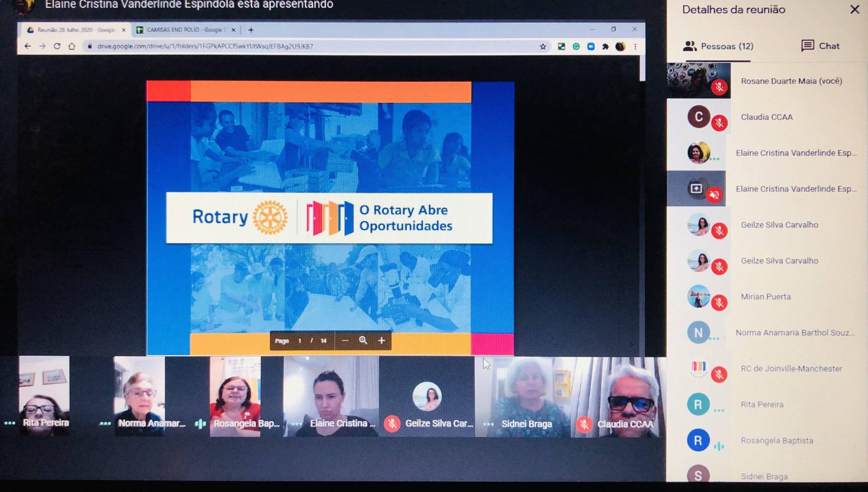Open a new browser tab

[251, 30]
